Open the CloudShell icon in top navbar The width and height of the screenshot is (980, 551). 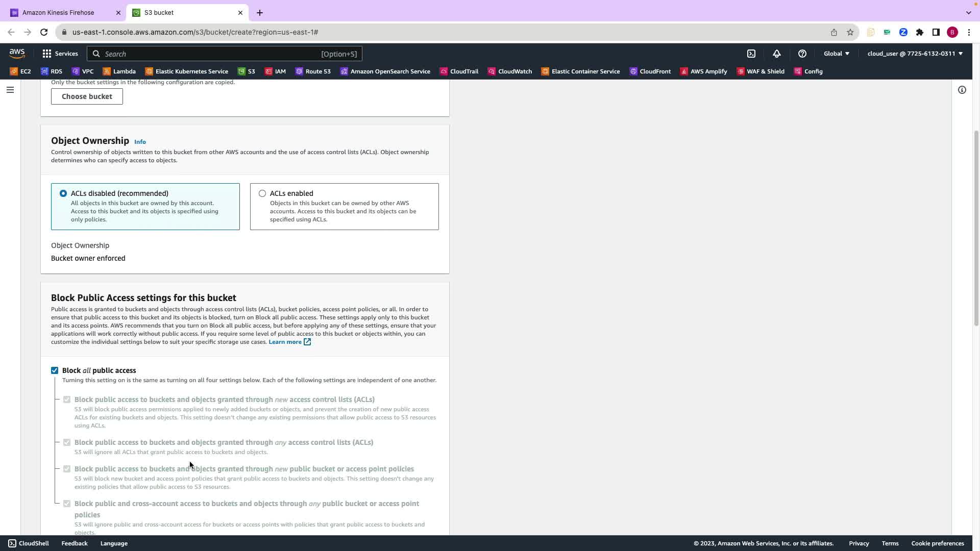751,54
